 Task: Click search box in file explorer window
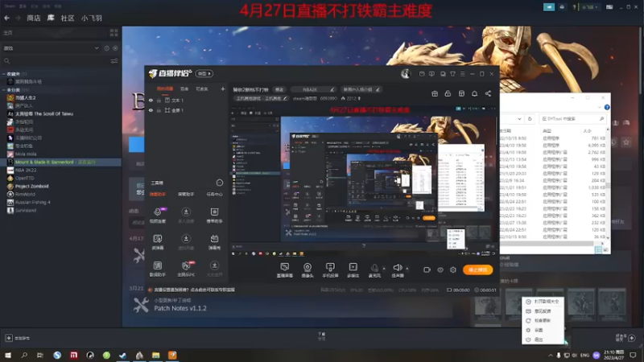pyautogui.click(x=572, y=118)
